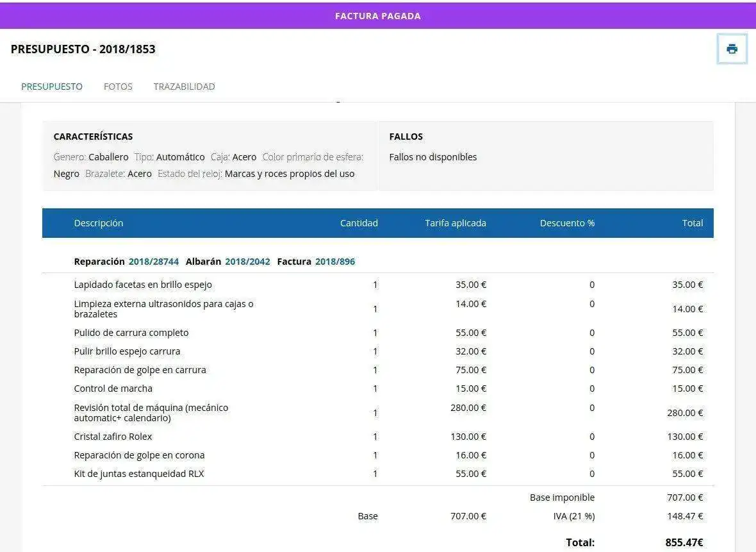Click the Descuento % column header

[x=567, y=223]
